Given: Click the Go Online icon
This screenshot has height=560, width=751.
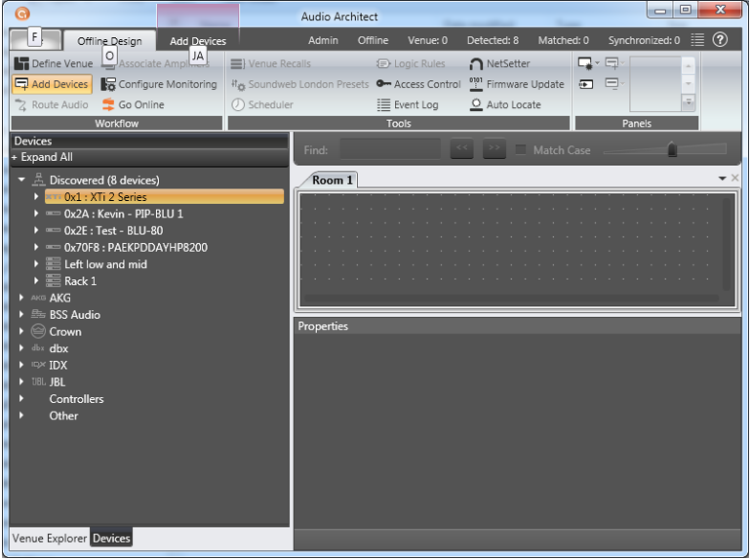Looking at the screenshot, I should pyautogui.click(x=108, y=105).
